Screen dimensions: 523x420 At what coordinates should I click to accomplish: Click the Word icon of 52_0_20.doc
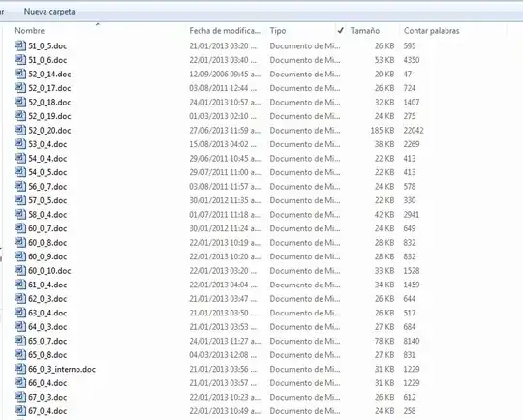coord(20,130)
